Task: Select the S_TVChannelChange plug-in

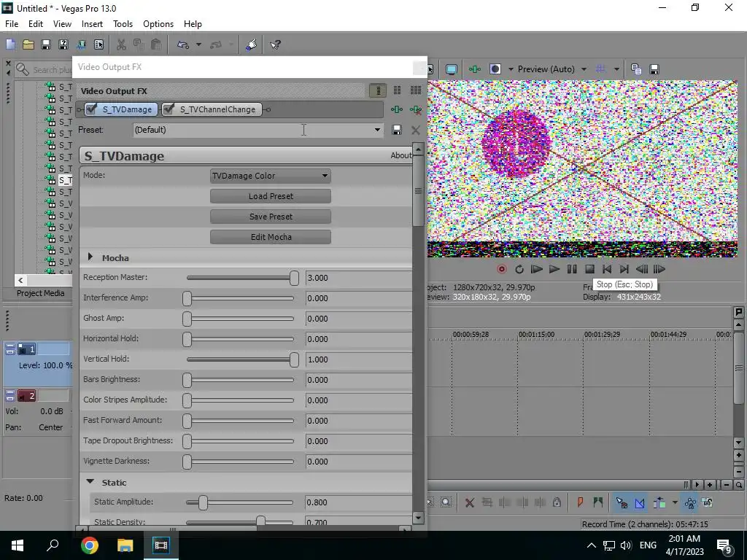Action: coord(217,109)
